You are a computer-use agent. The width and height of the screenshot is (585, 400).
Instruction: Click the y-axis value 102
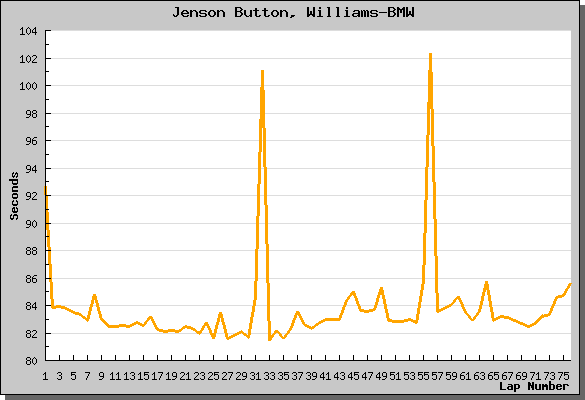point(28,59)
